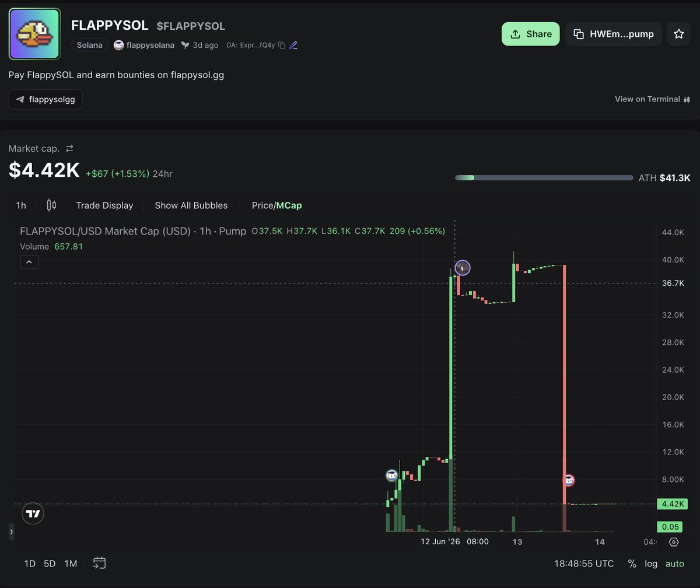The width and height of the screenshot is (700, 588).
Task: Open the FLAPPYSOL token avatar image
Action: point(34,34)
